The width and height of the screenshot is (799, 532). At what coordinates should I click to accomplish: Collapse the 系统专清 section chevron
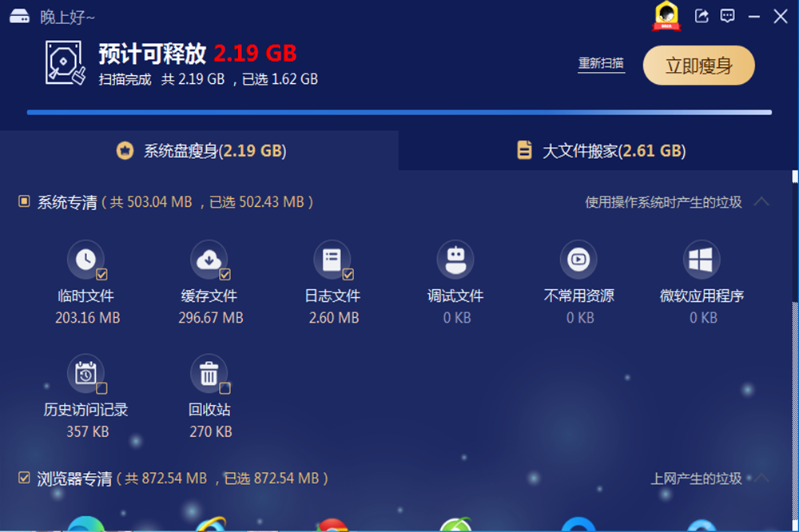tap(761, 201)
